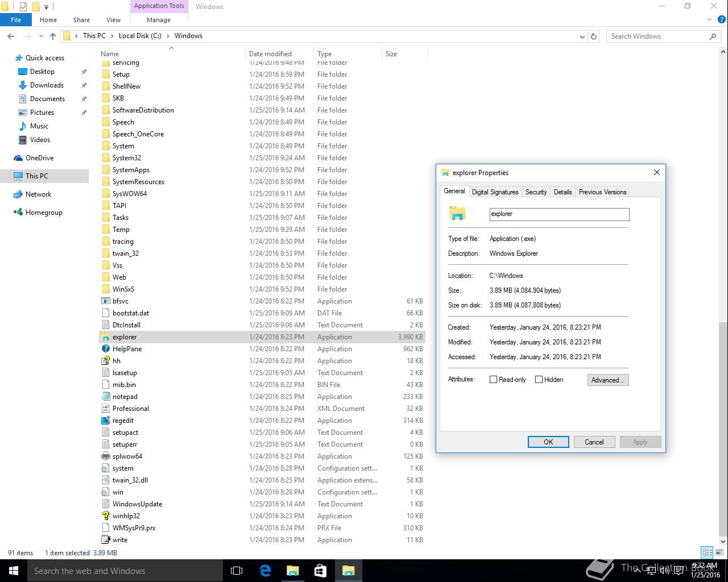The image size is (728, 582).
Task: Click the Music note icon in sidebar
Action: [23, 126]
